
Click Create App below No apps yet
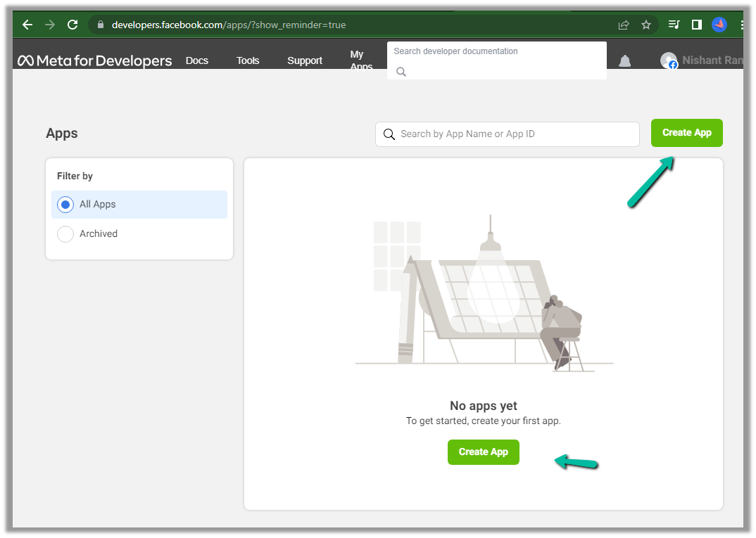pos(483,452)
